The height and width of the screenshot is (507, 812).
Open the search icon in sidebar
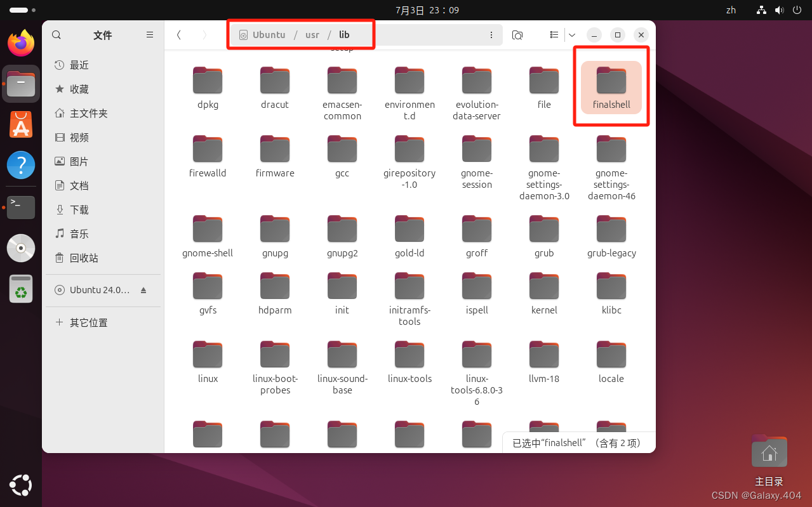click(57, 35)
